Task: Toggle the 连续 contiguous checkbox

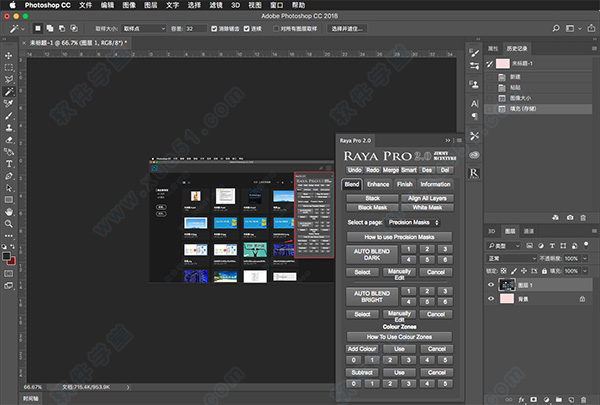Action: [247, 29]
